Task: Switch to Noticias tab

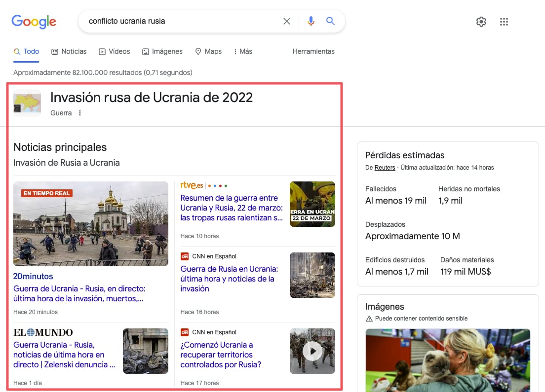Action: [x=69, y=51]
